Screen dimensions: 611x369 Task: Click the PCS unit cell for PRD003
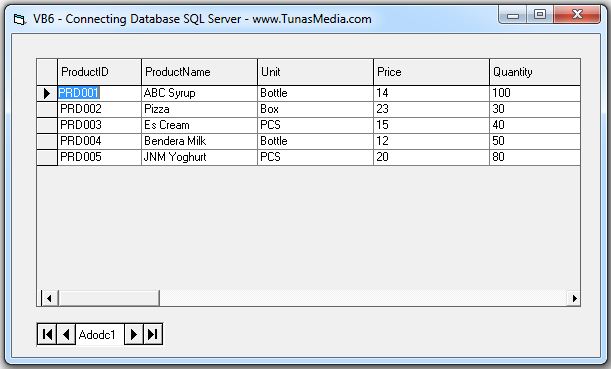[316, 125]
